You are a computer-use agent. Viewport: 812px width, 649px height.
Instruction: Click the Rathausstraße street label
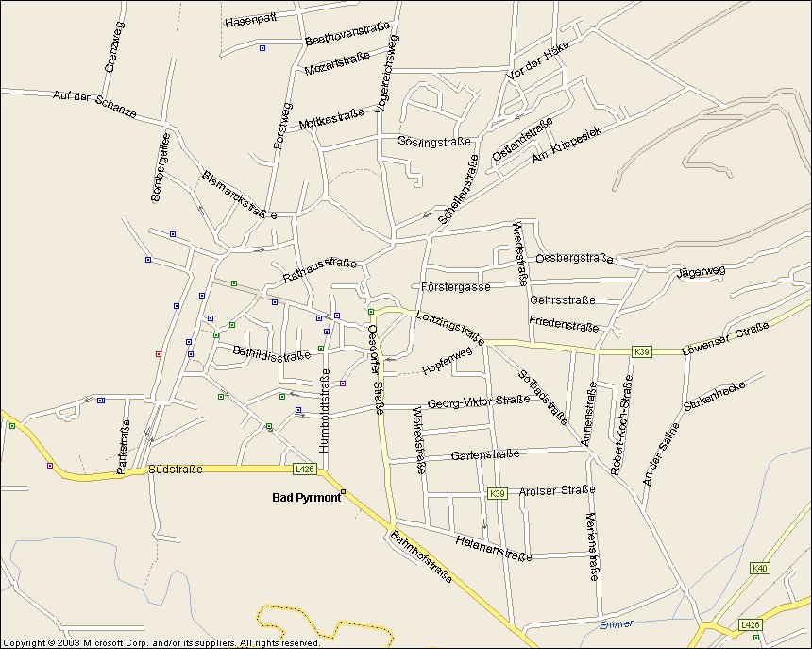[319, 271]
